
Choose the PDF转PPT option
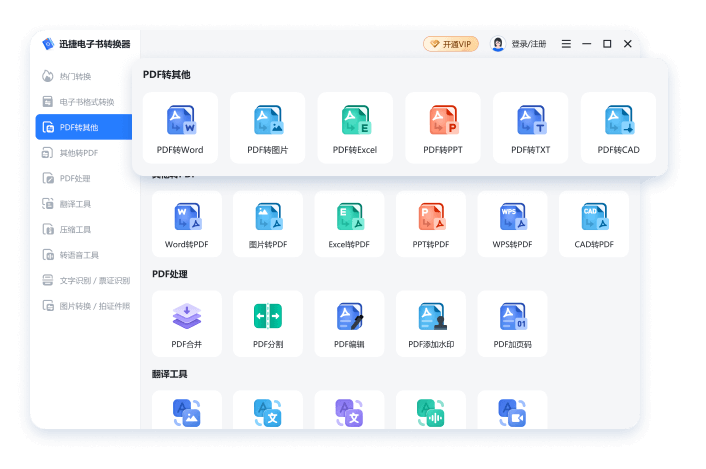pyautogui.click(x=442, y=128)
